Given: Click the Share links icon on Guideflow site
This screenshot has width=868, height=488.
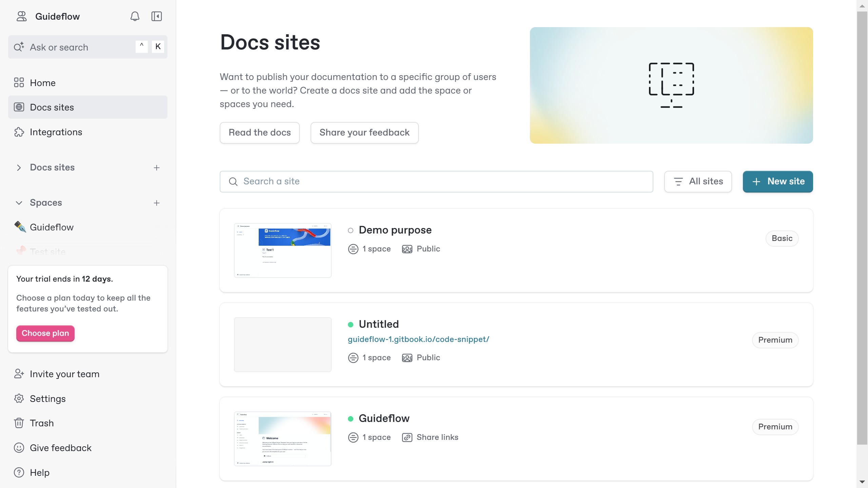Looking at the screenshot, I should click(x=407, y=438).
